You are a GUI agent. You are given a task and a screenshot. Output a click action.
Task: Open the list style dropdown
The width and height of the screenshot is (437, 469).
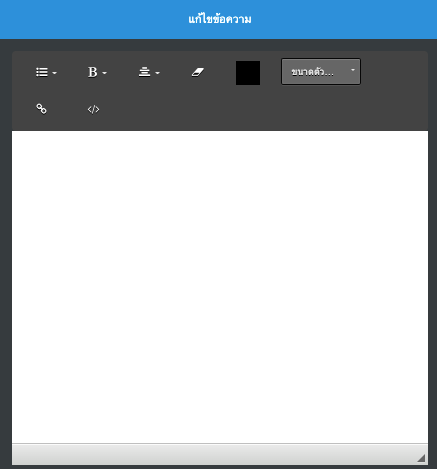click(46, 72)
